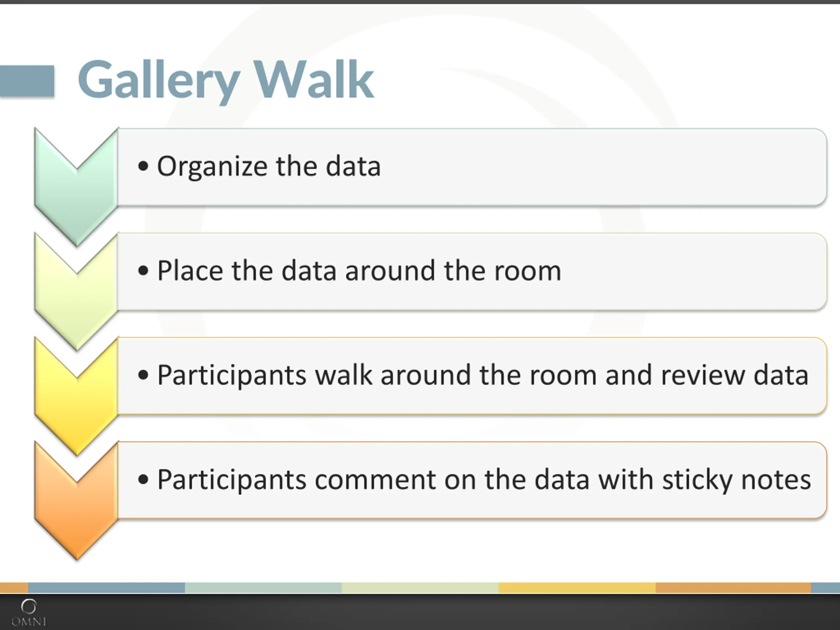Click the bullet before Place the data
The image size is (840, 630).
143,271
